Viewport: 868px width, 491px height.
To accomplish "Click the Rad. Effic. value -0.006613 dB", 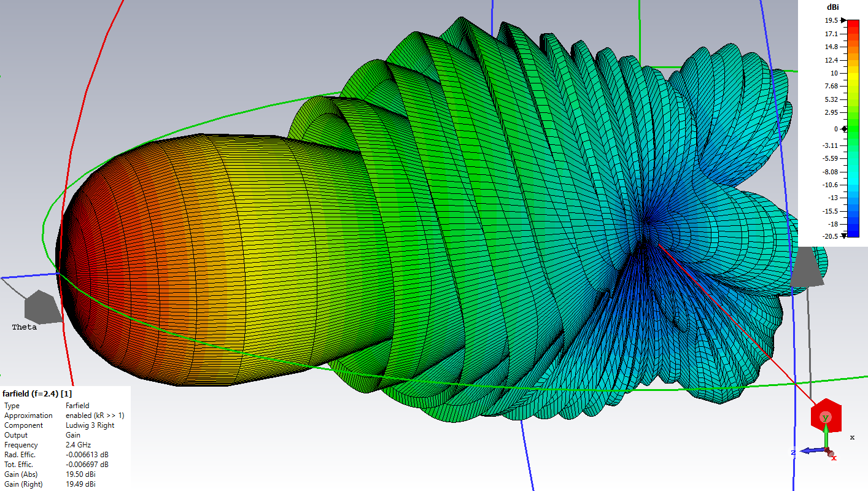I will pyautogui.click(x=86, y=455).
